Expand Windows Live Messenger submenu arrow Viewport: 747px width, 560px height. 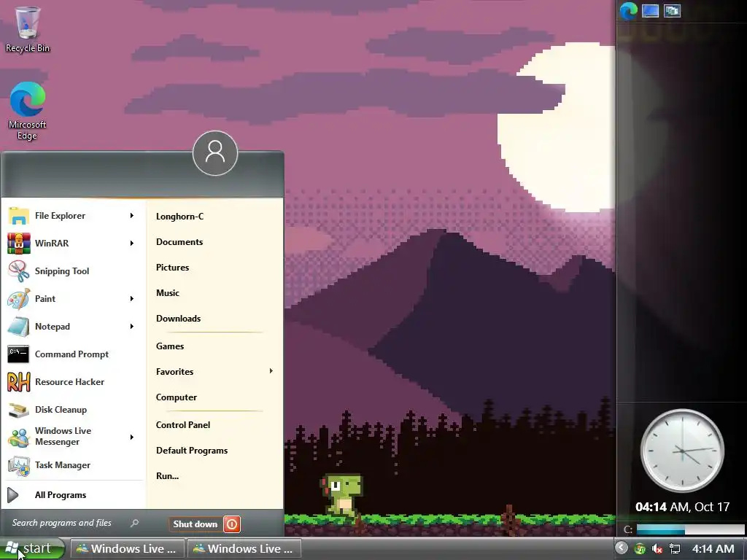(x=131, y=437)
